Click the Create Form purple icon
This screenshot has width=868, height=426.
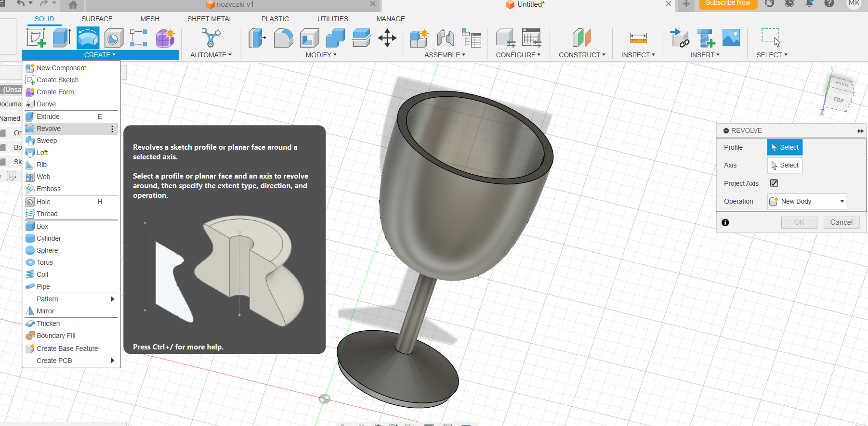click(165, 38)
